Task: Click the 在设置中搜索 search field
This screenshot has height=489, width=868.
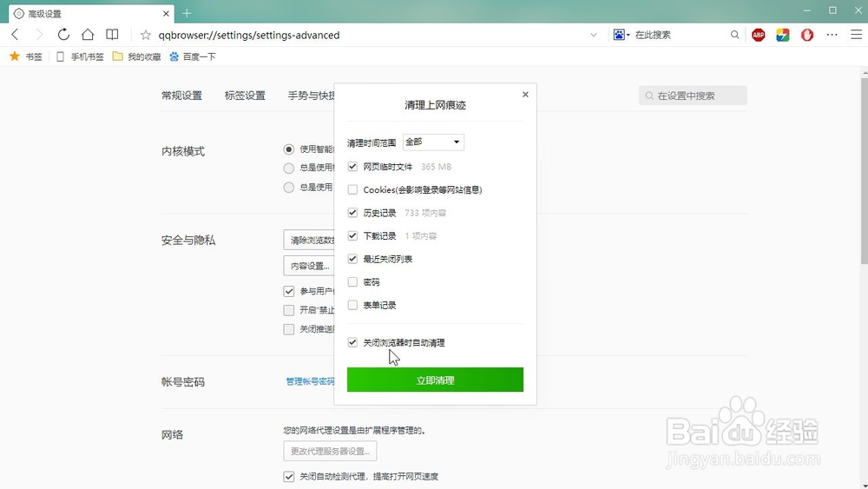Action: (693, 96)
